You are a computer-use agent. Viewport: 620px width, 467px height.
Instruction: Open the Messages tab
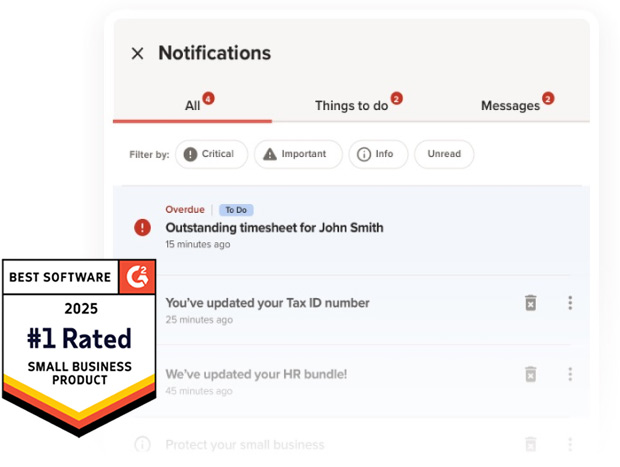pyautogui.click(x=511, y=105)
